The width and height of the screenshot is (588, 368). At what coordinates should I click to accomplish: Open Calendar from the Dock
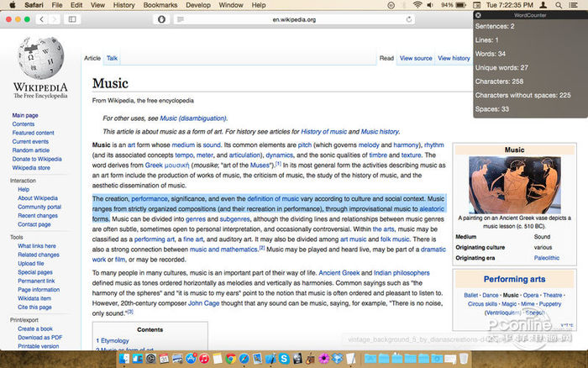pyautogui.click(x=164, y=359)
